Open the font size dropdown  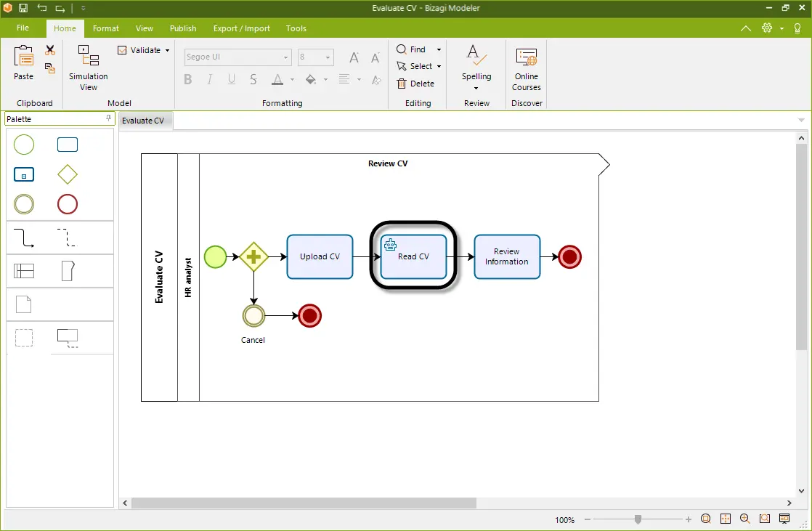(x=328, y=57)
